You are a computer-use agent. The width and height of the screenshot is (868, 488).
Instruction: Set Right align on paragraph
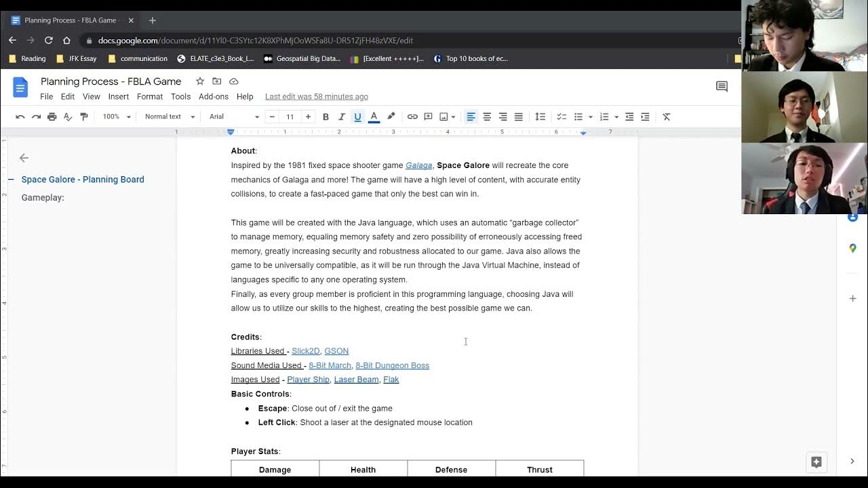coord(502,117)
